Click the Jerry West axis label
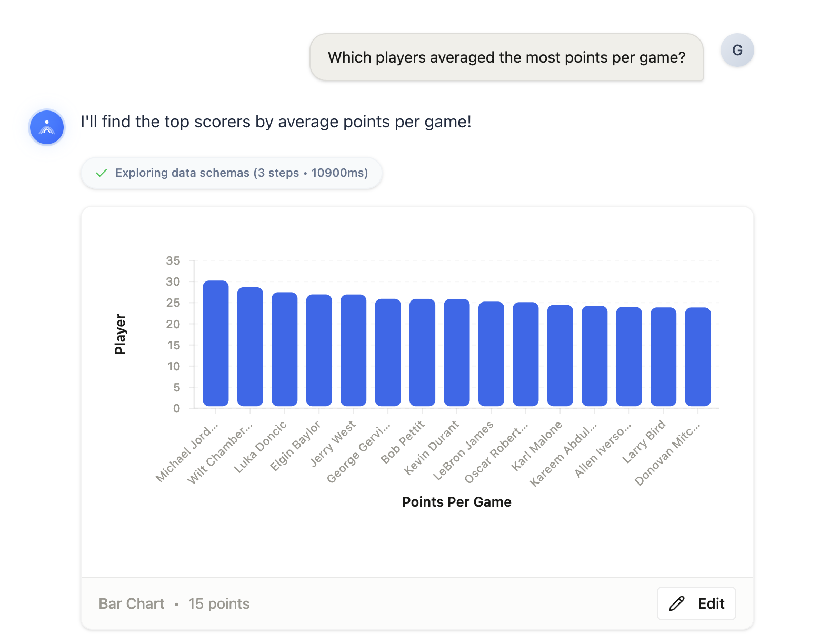Screen dimensions: 820x644 click(x=333, y=444)
